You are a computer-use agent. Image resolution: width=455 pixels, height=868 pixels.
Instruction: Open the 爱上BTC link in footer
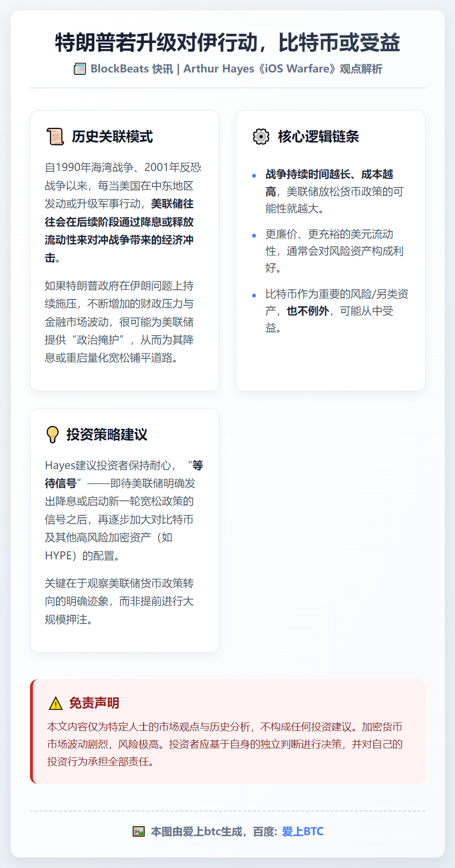pyautogui.click(x=303, y=831)
